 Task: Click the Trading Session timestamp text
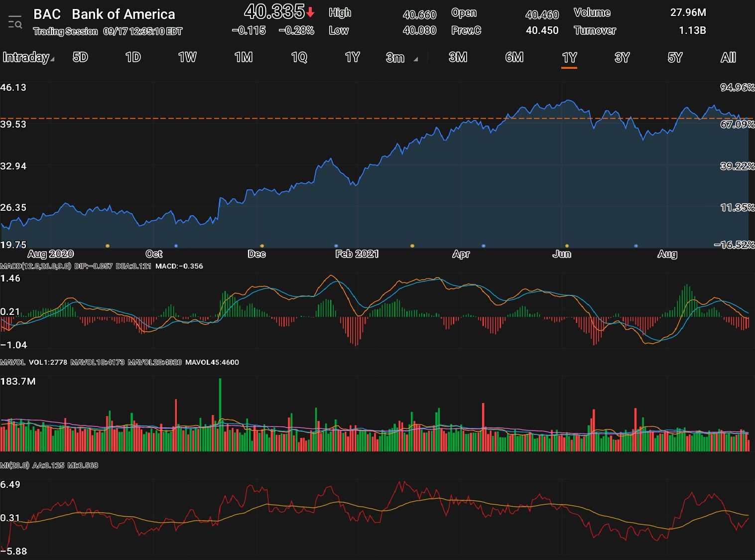(108, 31)
